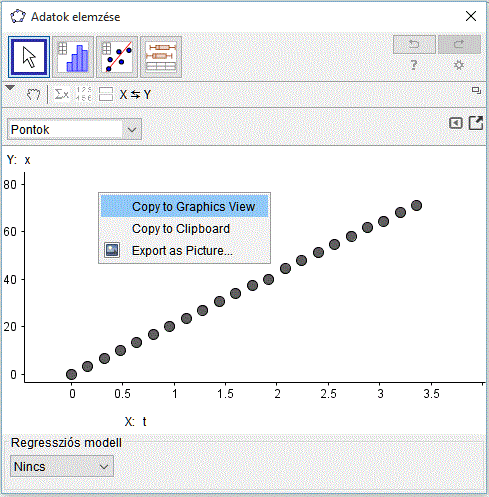Viewport: 489px width, 497px height.
Task: Toggle Show Statistics sigma-x button
Action: 62,95
